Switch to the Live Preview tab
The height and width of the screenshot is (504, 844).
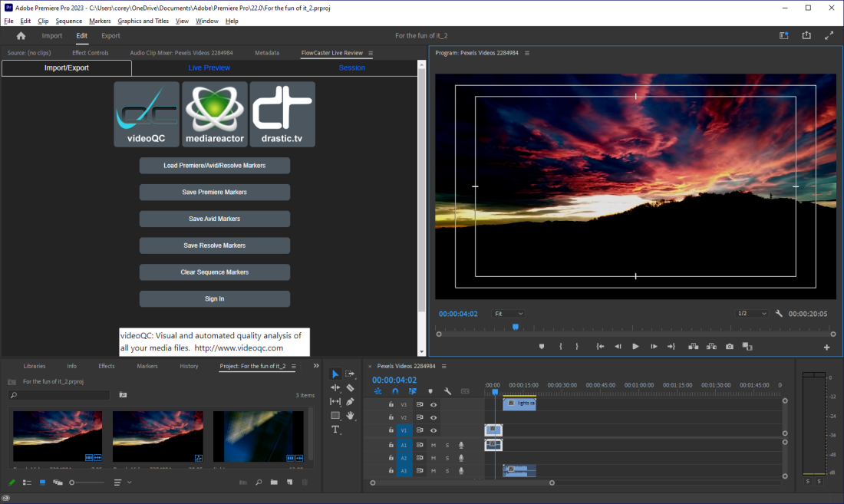point(209,68)
